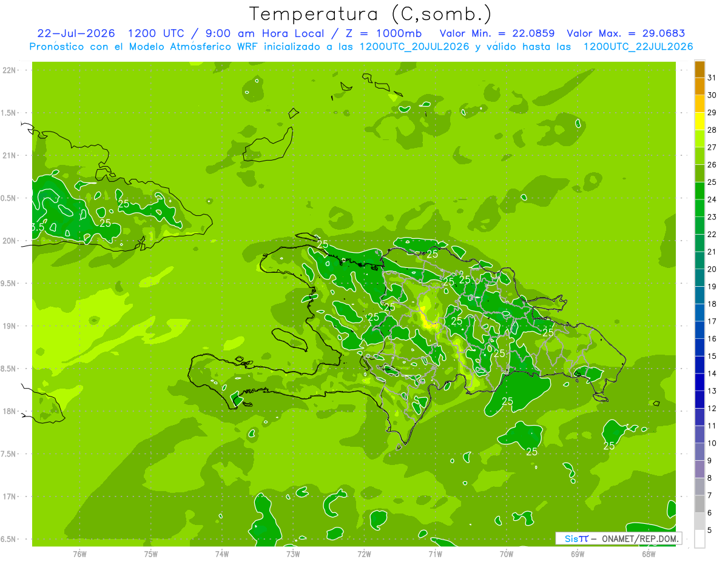
Task: Click the dark orange colorbar swatch above 31
Action: pos(699,69)
